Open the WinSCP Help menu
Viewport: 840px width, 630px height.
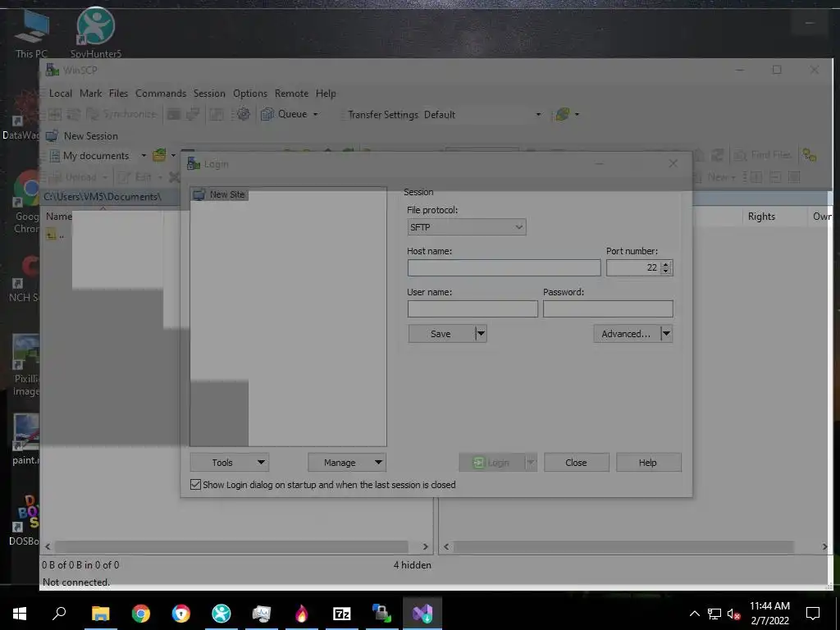tap(325, 94)
